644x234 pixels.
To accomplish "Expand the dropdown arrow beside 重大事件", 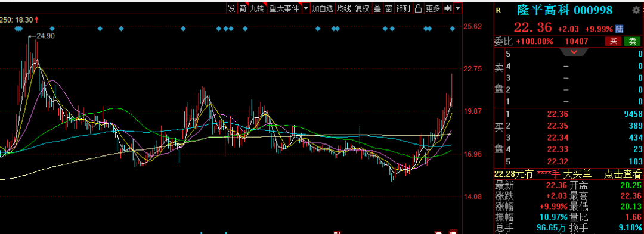I will (306, 8).
